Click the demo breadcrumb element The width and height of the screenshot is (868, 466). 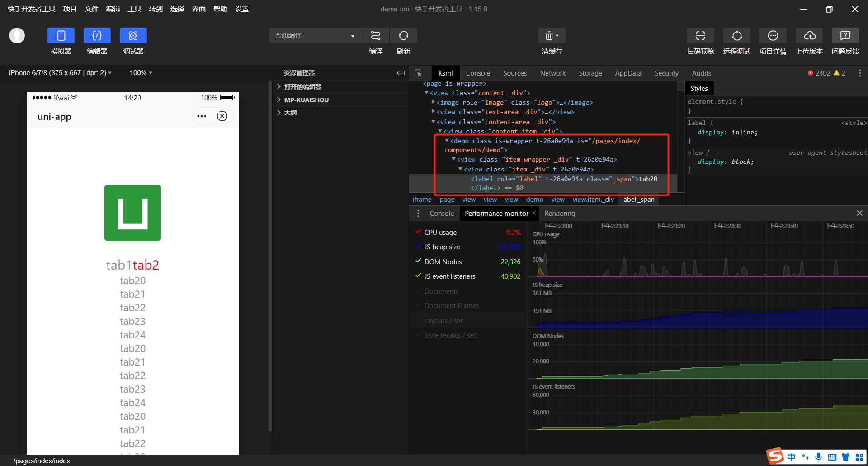click(x=534, y=200)
